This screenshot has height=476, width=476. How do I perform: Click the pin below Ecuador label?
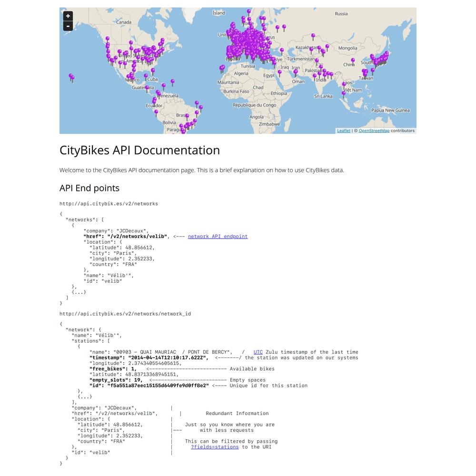click(x=156, y=114)
